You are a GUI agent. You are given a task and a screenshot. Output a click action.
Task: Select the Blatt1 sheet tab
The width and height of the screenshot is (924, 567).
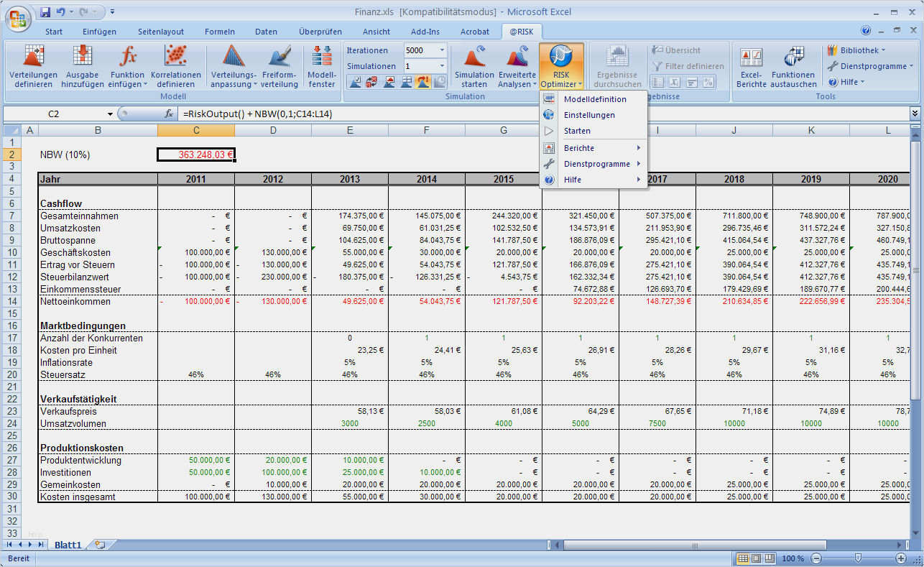(x=68, y=545)
